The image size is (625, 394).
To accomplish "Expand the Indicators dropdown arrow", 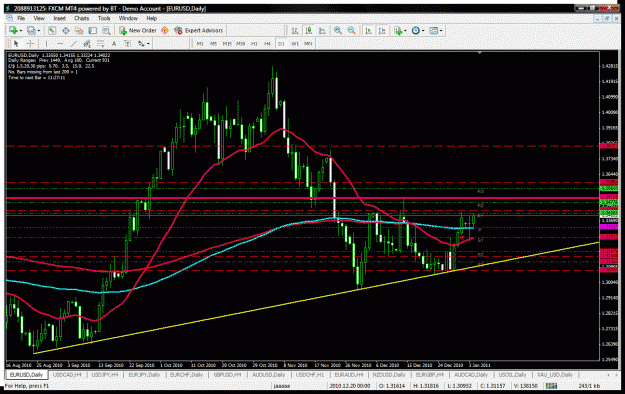I will (x=405, y=31).
